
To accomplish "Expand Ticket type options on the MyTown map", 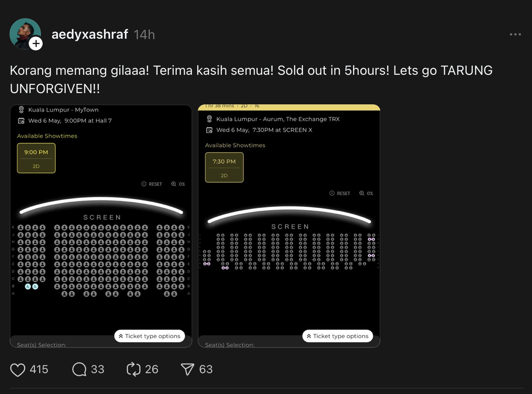I will coord(150,336).
